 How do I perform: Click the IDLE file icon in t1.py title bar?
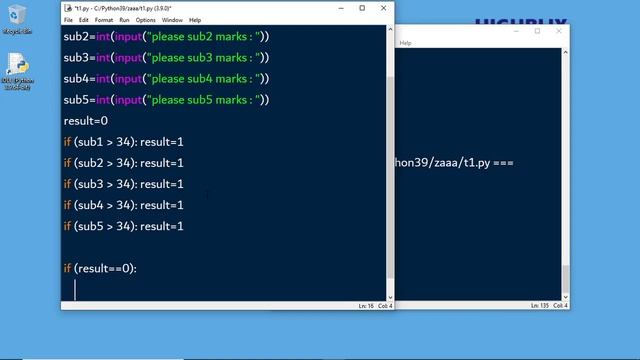click(68, 8)
